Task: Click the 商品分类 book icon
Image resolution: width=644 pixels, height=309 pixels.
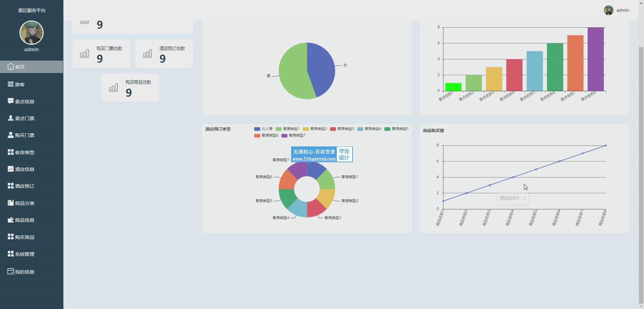Action: pos(11,203)
